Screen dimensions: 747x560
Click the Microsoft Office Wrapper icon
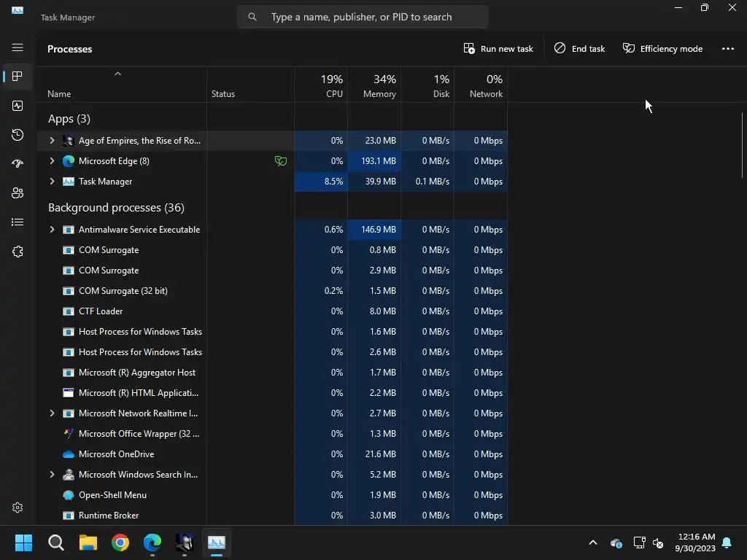coord(69,434)
